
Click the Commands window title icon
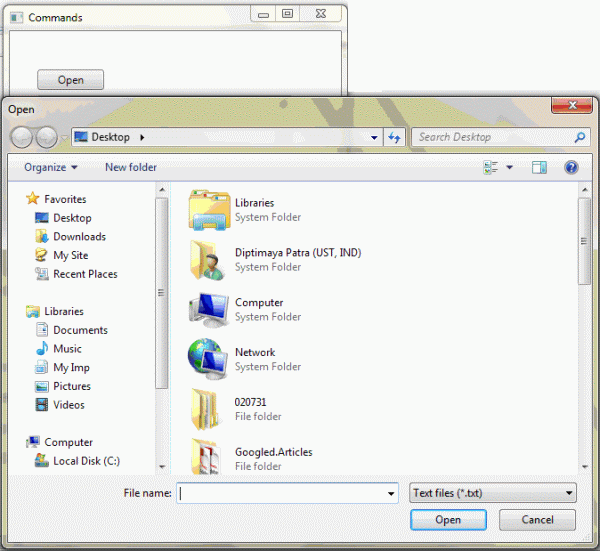pyautogui.click(x=16, y=18)
